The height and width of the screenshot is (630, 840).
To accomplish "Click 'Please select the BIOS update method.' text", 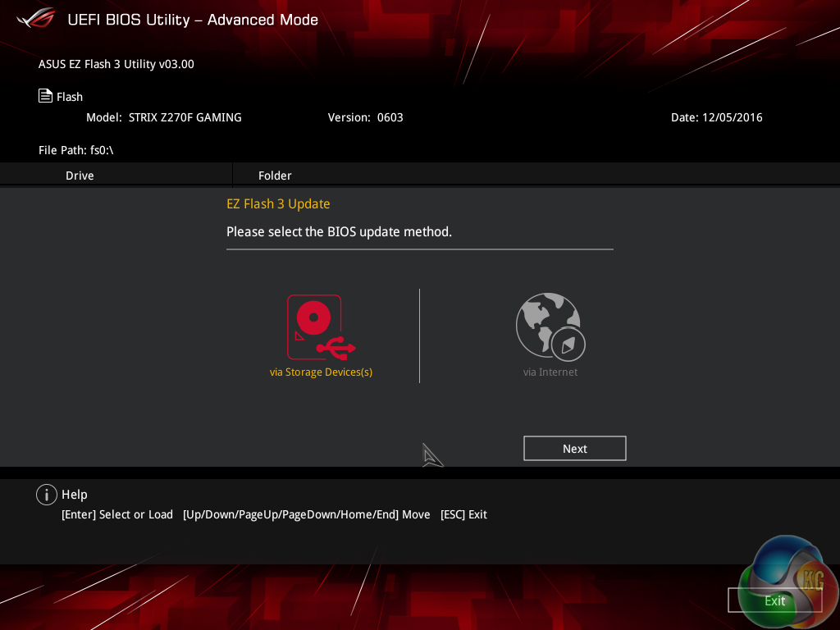I will [339, 232].
